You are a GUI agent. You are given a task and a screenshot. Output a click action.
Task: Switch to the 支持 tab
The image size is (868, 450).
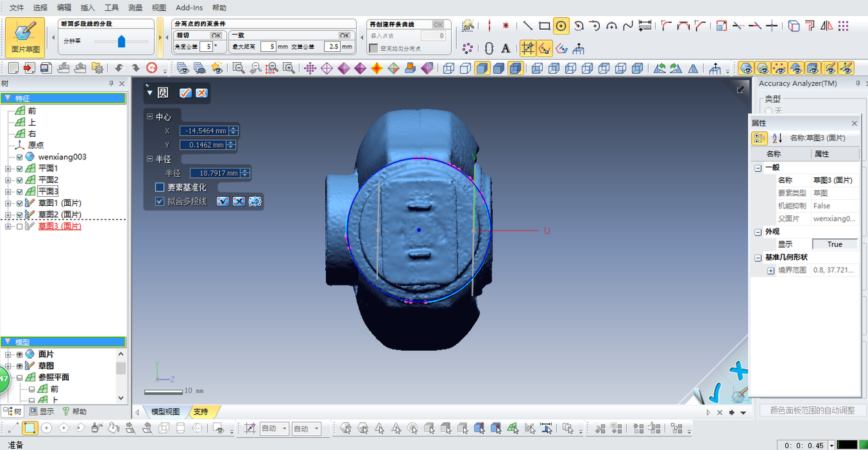[x=201, y=412]
